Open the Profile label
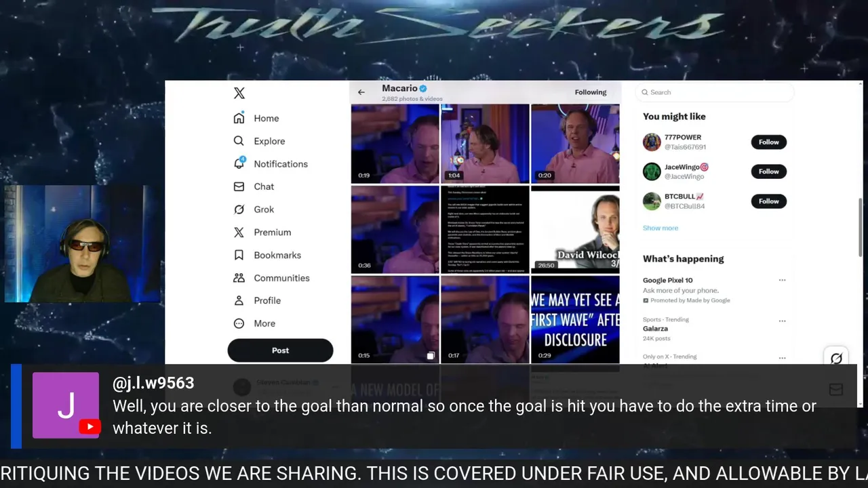 pos(267,300)
